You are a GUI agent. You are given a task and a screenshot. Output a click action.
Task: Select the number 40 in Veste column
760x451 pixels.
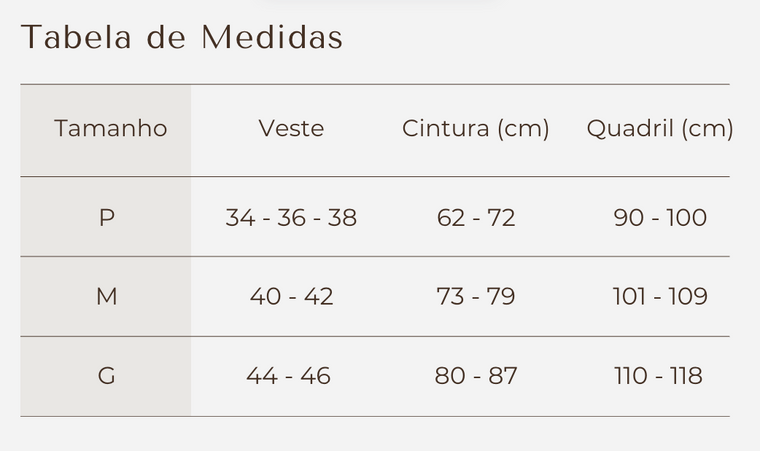coord(265,296)
